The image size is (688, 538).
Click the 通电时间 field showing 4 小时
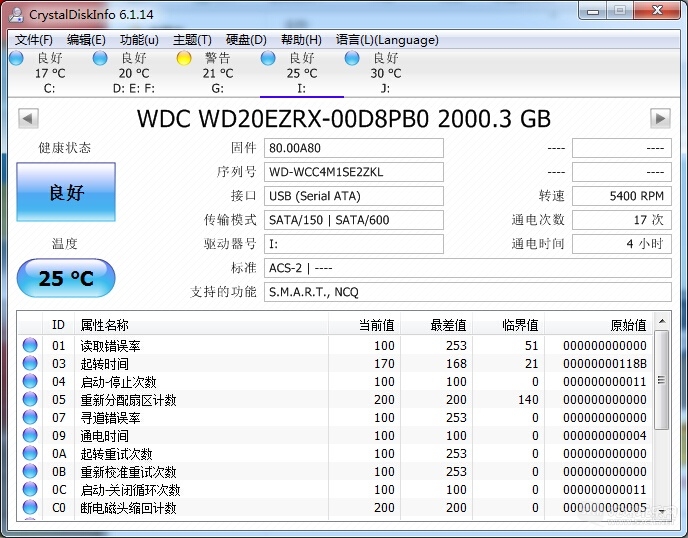tap(622, 244)
